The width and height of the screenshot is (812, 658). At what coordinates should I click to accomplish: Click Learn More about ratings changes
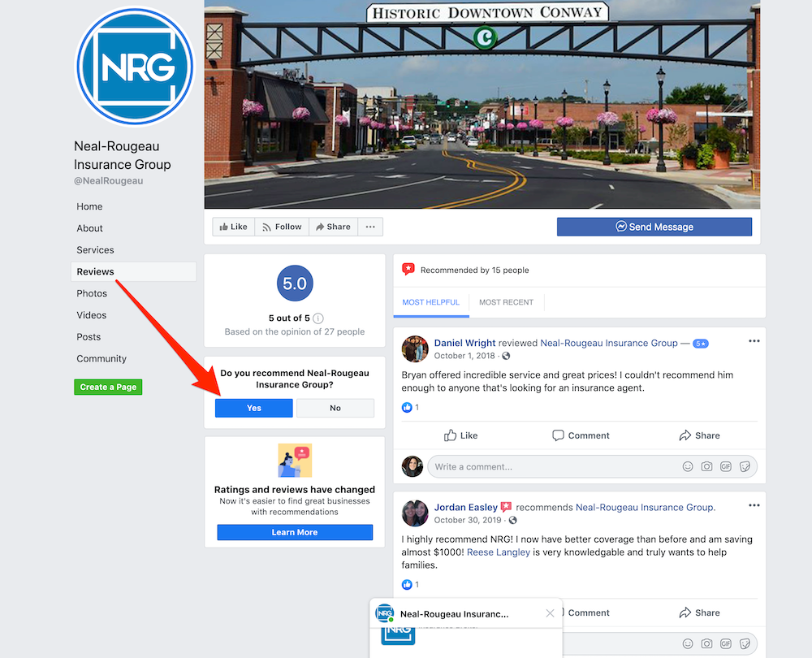point(295,533)
